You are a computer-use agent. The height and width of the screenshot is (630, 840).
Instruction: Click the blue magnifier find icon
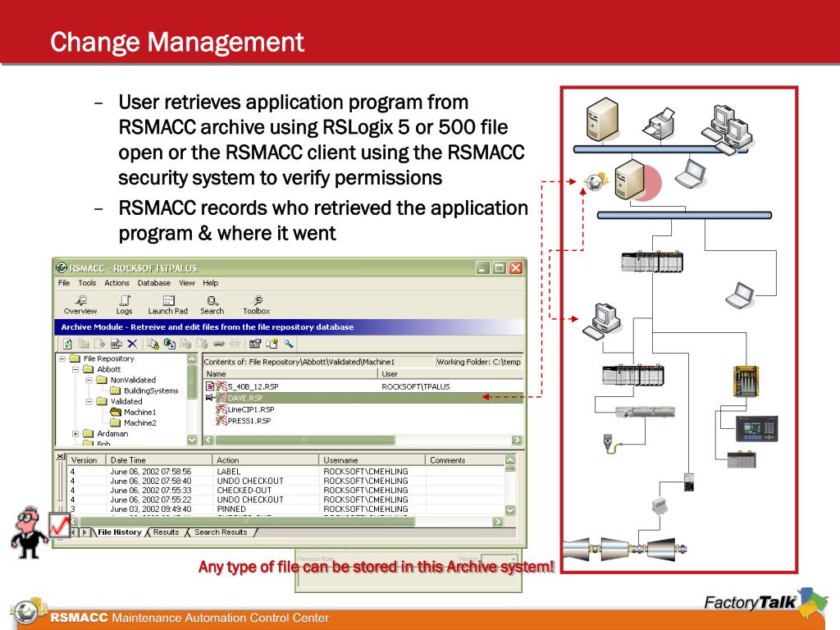pos(289,344)
